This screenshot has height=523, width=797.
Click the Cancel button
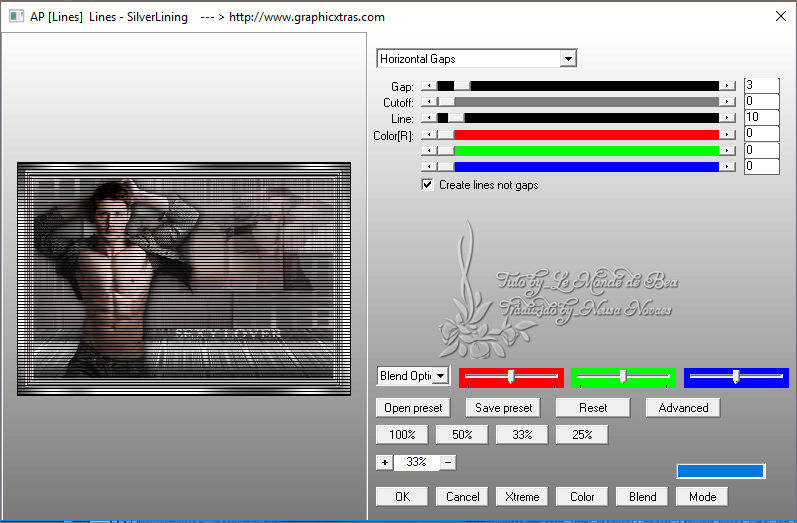(x=462, y=497)
